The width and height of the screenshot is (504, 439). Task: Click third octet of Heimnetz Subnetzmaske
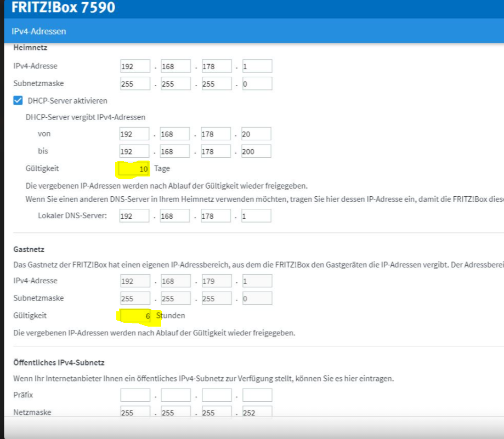click(217, 83)
